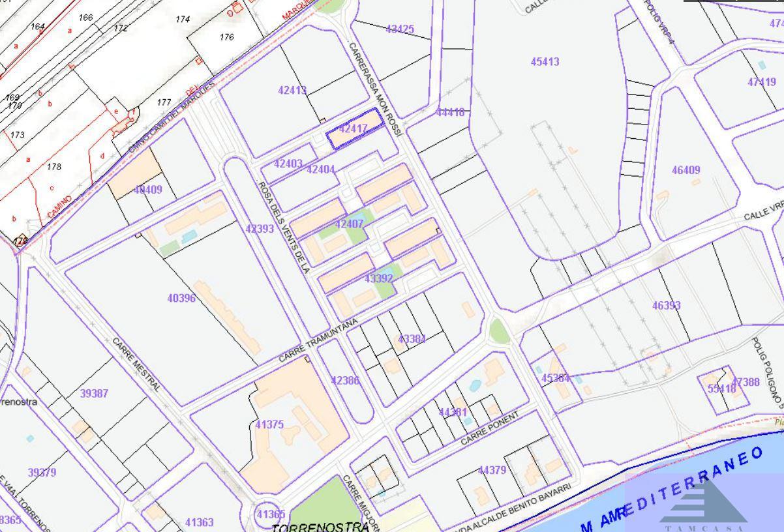Select rural parcel number 174
The width and height of the screenshot is (784, 532).
[183, 20]
